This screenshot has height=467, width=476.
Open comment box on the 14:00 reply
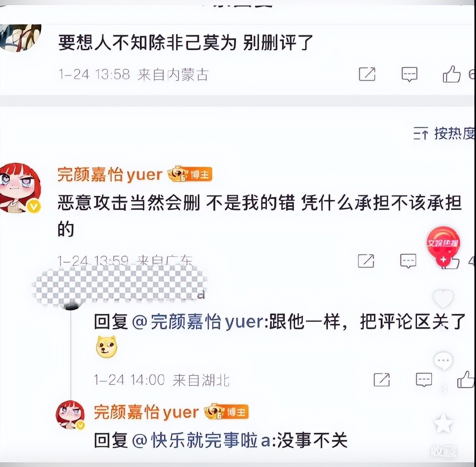point(424,379)
